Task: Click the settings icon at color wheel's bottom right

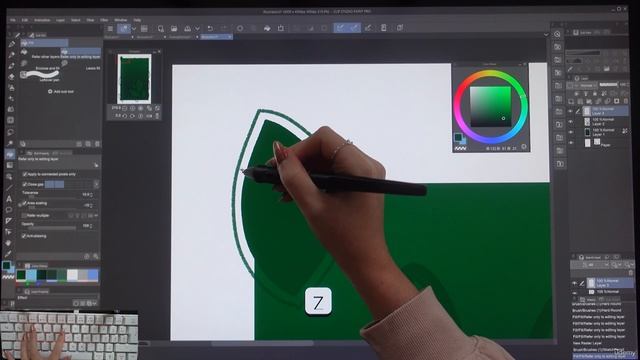Action: click(x=524, y=147)
